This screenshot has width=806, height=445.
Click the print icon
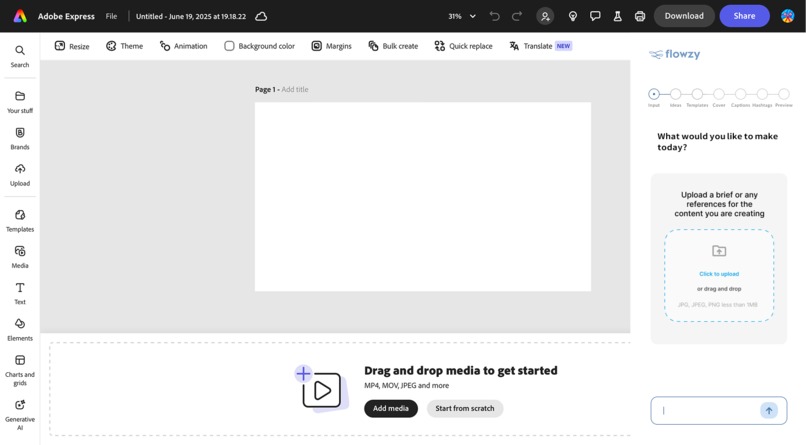(639, 16)
